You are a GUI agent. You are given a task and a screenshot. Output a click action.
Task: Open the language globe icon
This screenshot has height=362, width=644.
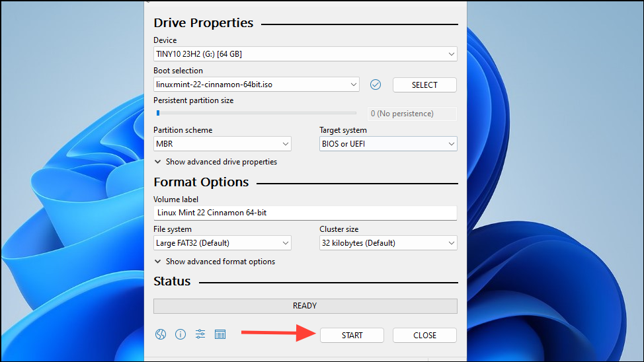(161, 334)
